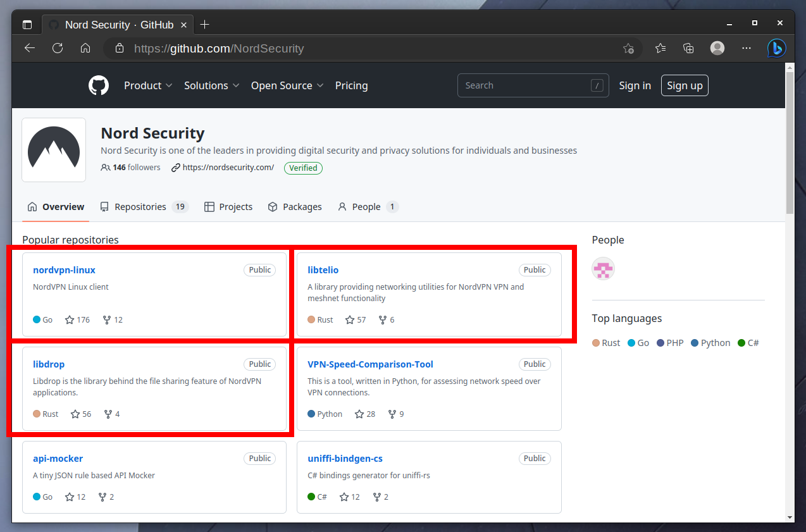Open the api-mocker repository

58,459
